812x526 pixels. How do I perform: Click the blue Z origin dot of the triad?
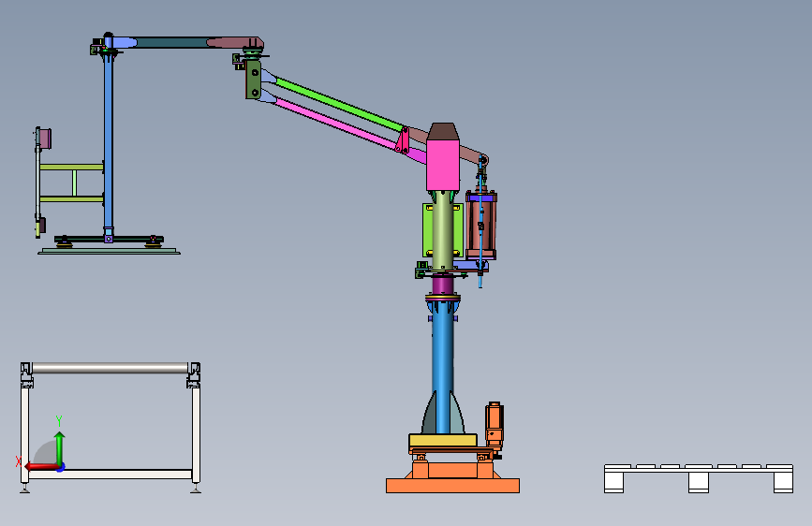(61, 467)
